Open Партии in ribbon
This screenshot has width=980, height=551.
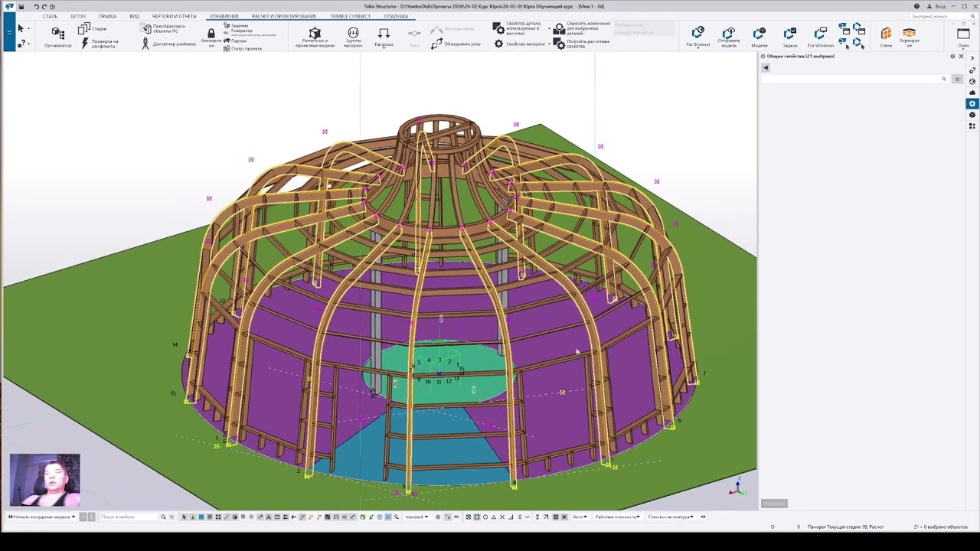point(235,41)
